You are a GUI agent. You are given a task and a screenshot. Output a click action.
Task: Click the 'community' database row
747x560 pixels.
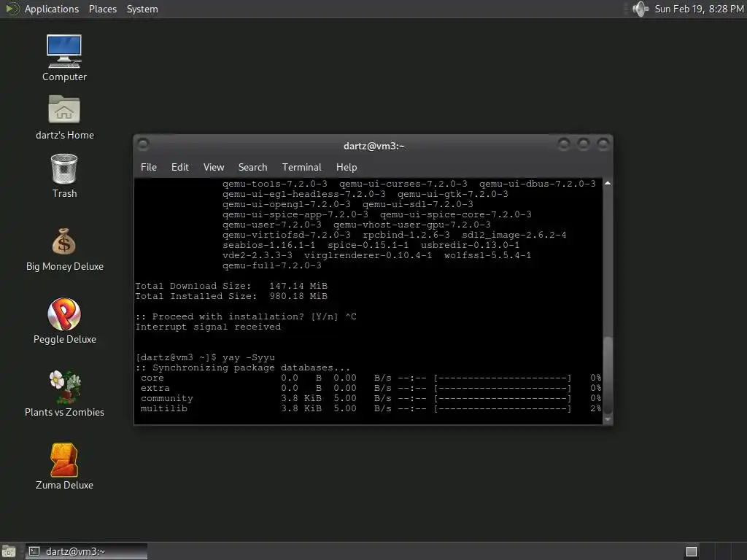[371, 398]
